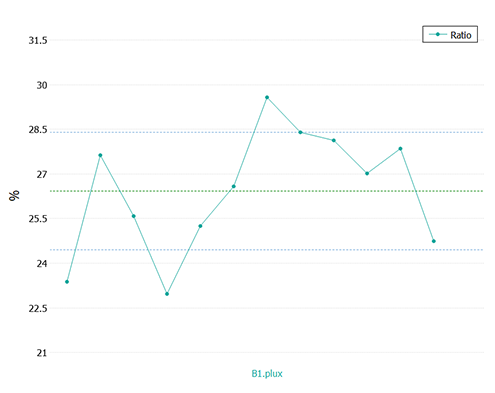This screenshot has height=393, width=495.
Task: Open the B1.plux axis label
Action: point(267,374)
